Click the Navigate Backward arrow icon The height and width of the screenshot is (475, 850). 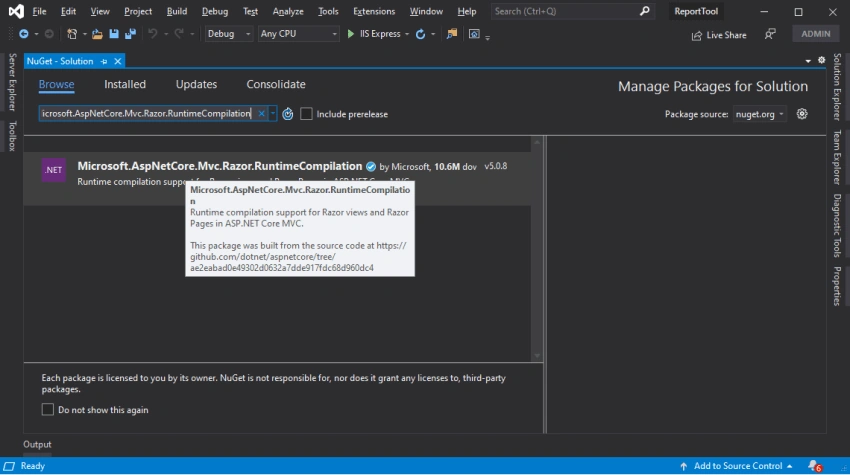(23, 34)
